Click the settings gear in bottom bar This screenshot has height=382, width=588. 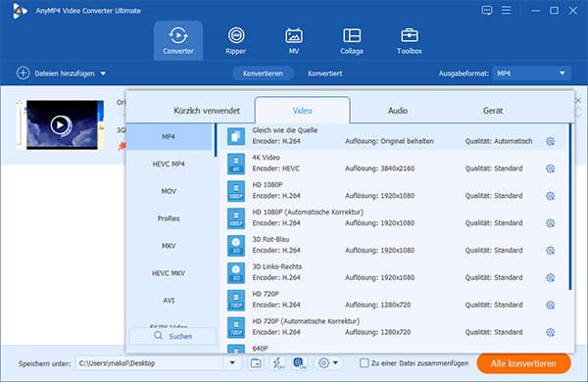point(323,362)
